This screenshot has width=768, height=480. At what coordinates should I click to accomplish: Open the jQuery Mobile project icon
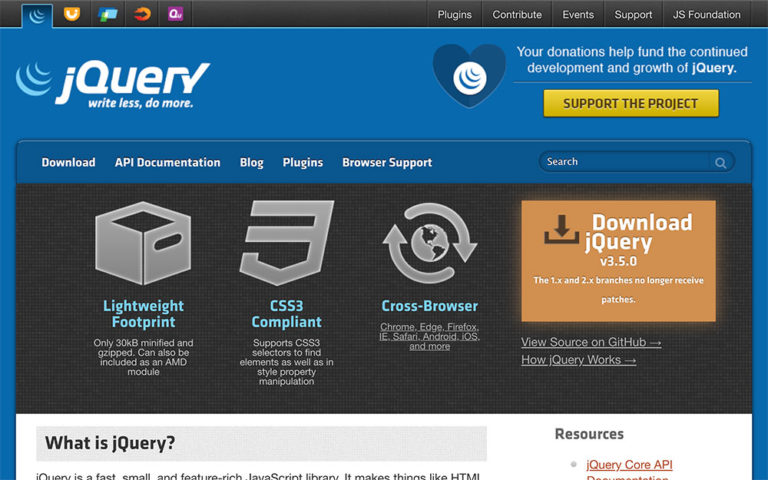coord(107,14)
